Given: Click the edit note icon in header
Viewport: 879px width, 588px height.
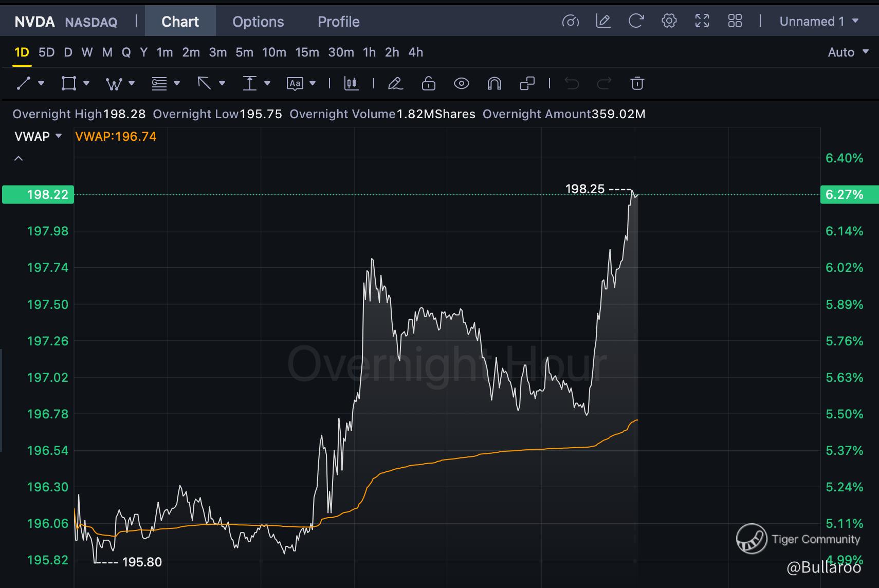Looking at the screenshot, I should click(x=603, y=21).
